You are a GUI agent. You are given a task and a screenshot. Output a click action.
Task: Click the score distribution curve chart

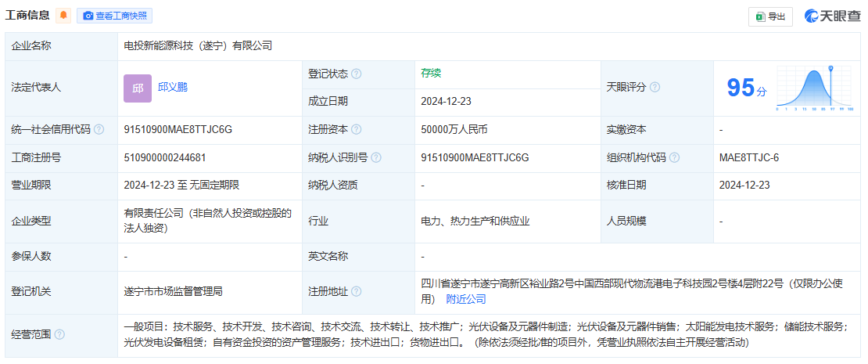tap(814, 88)
